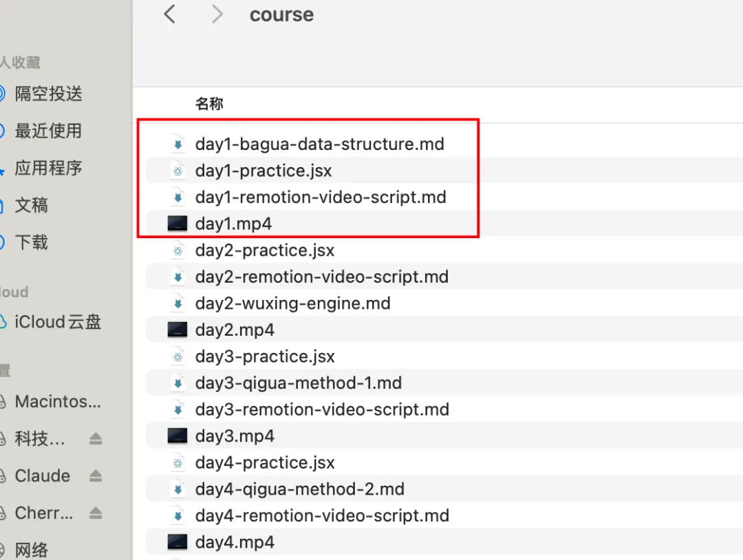Screen dimensions: 743x560
Task: Click the day1-practice.jsx file icon
Action: tap(177, 171)
